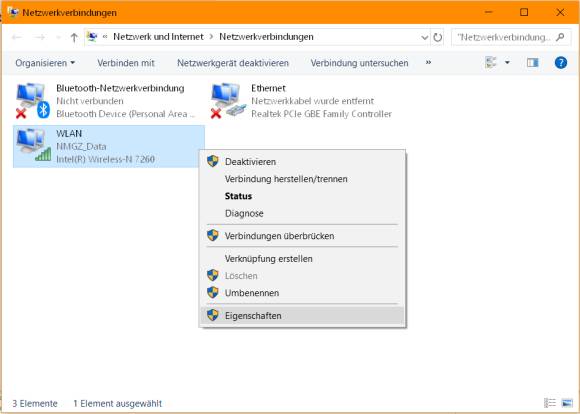
Task: Switch to large icons view in status bar
Action: click(x=567, y=403)
